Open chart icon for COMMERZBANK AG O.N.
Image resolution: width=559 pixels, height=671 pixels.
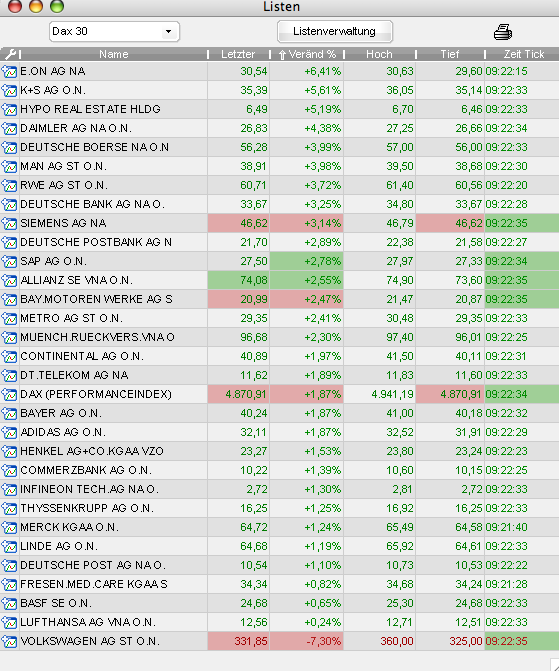[9, 470]
